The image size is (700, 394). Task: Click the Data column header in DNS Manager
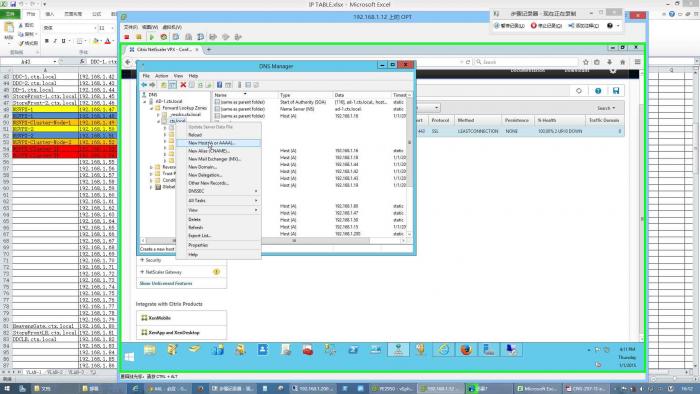[x=362, y=95]
